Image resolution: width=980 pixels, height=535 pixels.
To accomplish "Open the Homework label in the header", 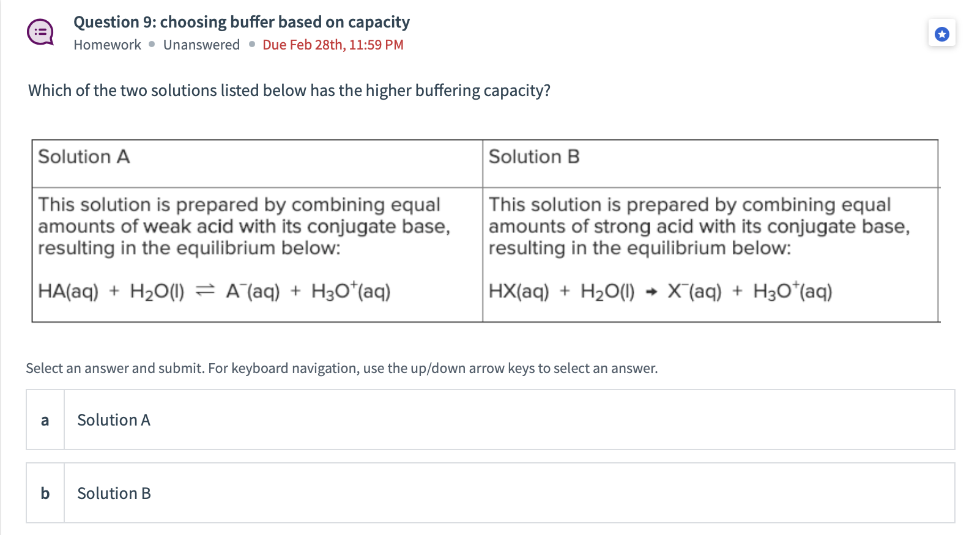I will tap(107, 45).
